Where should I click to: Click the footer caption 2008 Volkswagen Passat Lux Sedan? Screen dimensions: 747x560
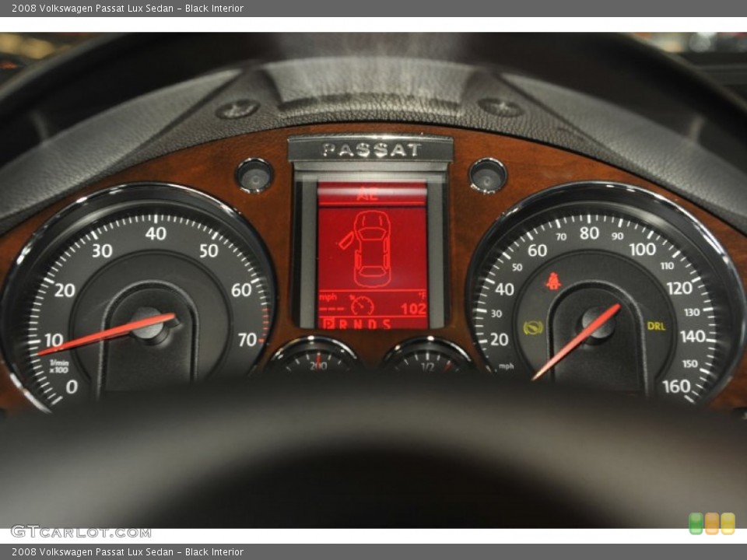[x=93, y=552]
